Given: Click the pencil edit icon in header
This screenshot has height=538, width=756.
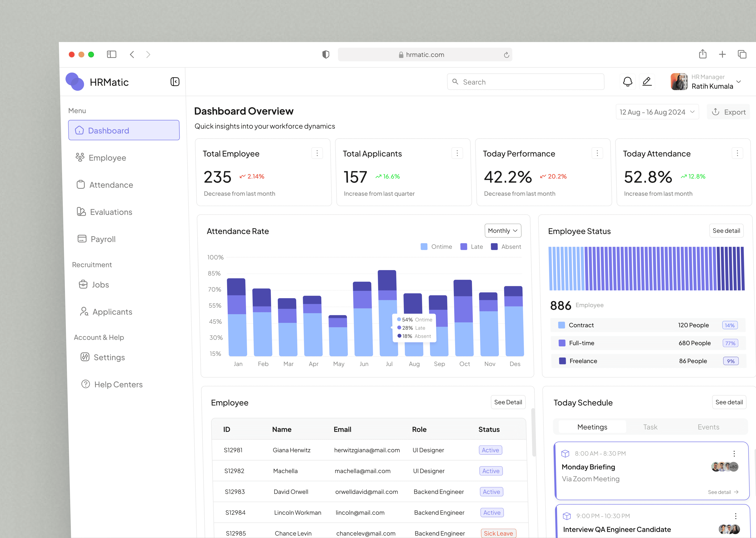Looking at the screenshot, I should click(647, 81).
